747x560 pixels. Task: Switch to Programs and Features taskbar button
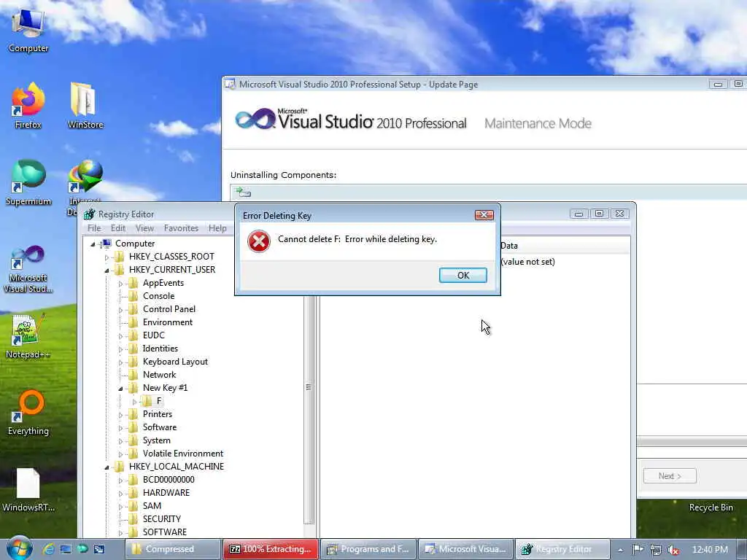click(x=368, y=549)
